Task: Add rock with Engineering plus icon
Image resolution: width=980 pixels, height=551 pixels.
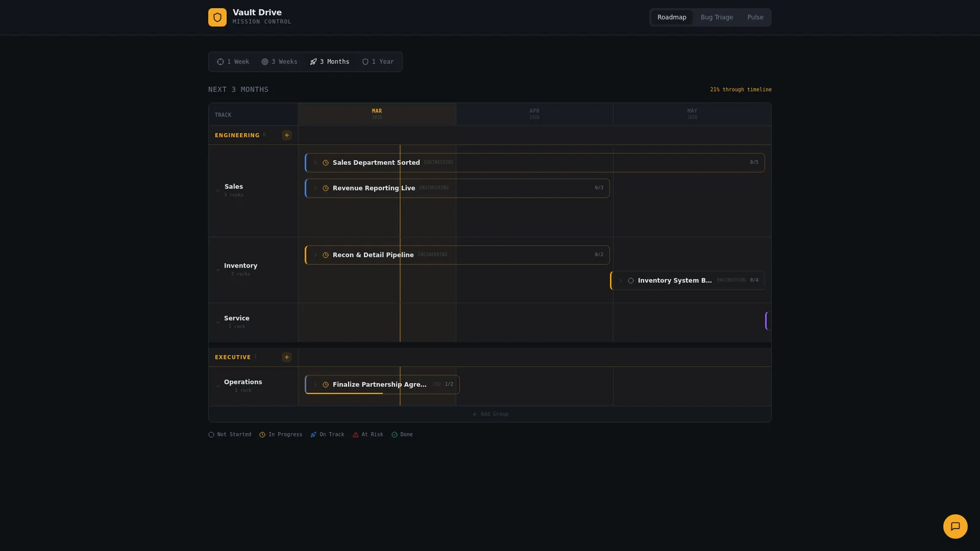Action: click(287, 135)
